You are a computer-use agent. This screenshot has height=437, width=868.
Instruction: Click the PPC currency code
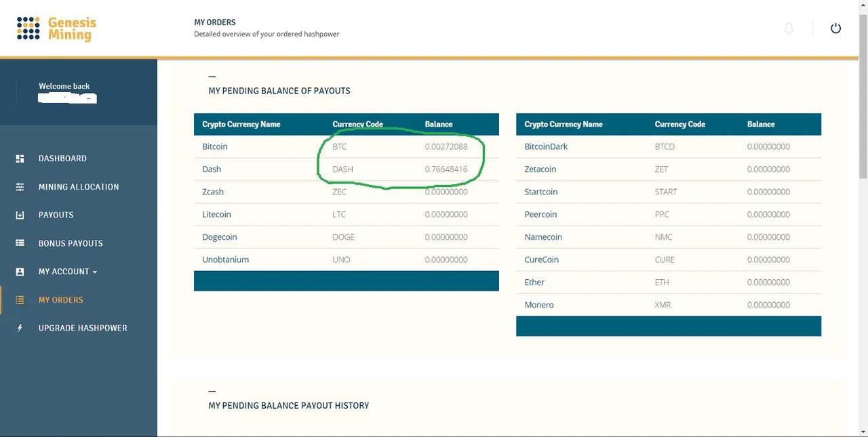[662, 214]
